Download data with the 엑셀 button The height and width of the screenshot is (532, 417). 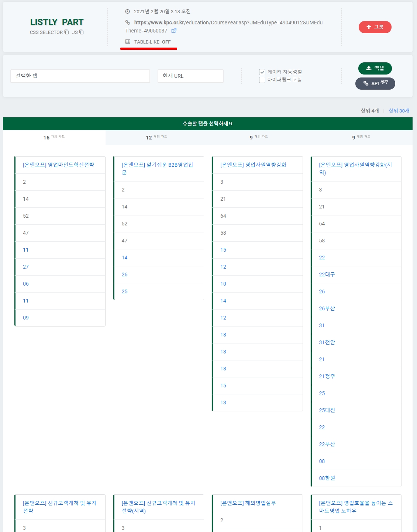pos(375,68)
